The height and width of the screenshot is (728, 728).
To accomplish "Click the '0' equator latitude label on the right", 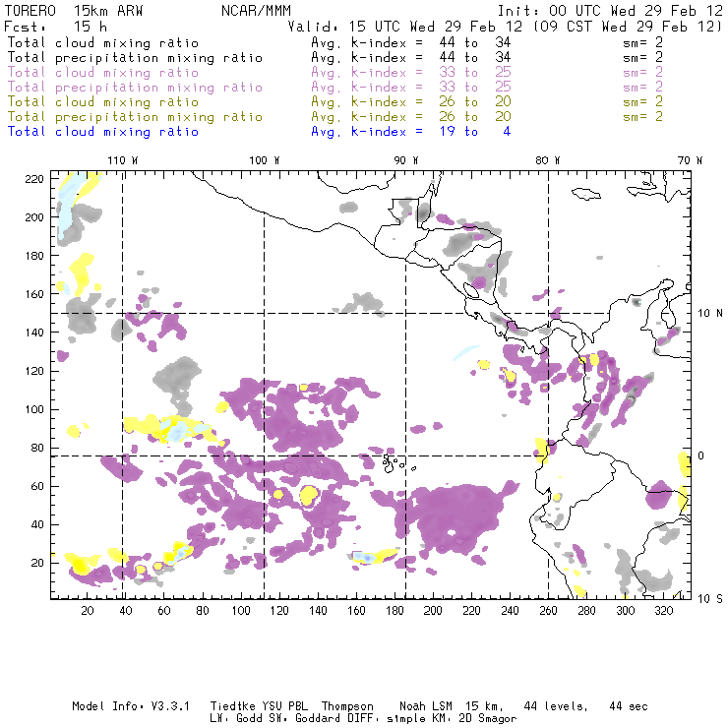I will [x=701, y=455].
